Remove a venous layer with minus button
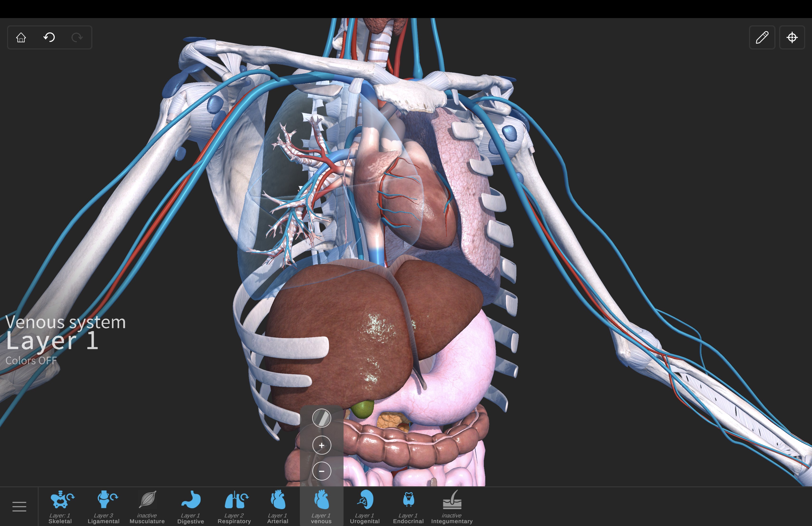 (321, 471)
